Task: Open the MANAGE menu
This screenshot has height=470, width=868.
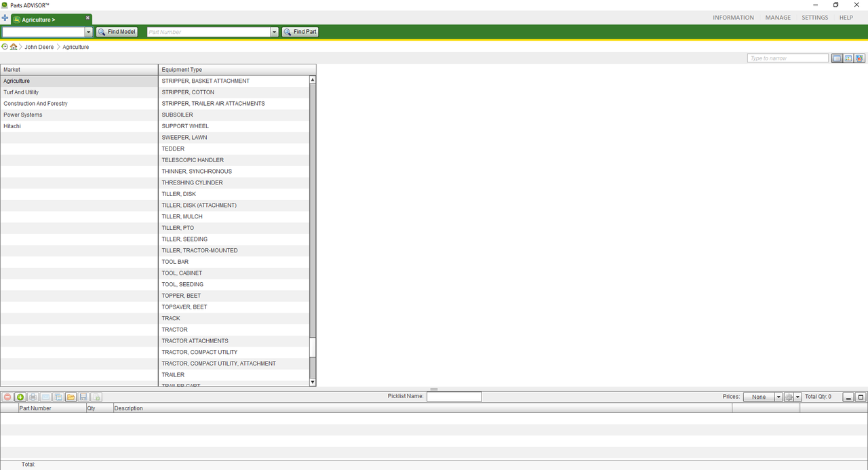Action: [778, 18]
